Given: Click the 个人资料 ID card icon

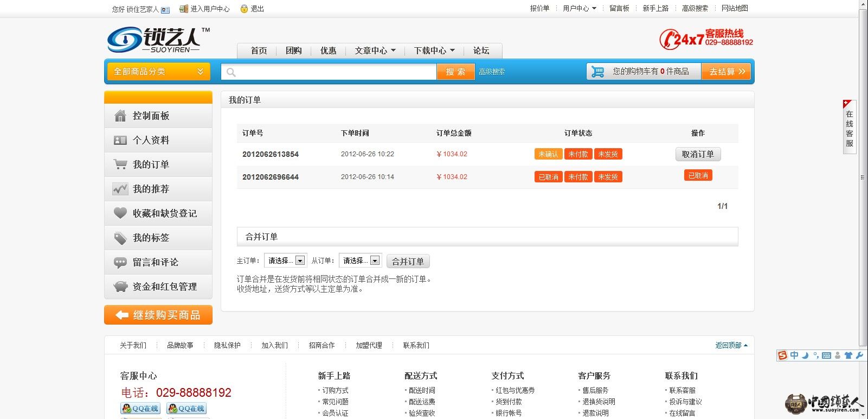Looking at the screenshot, I should pyautogui.click(x=120, y=141).
